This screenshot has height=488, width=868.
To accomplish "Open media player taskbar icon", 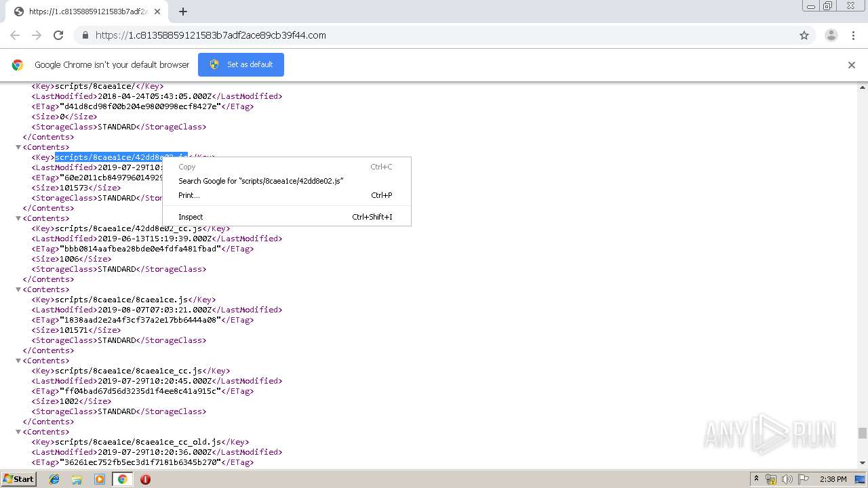I will [100, 479].
